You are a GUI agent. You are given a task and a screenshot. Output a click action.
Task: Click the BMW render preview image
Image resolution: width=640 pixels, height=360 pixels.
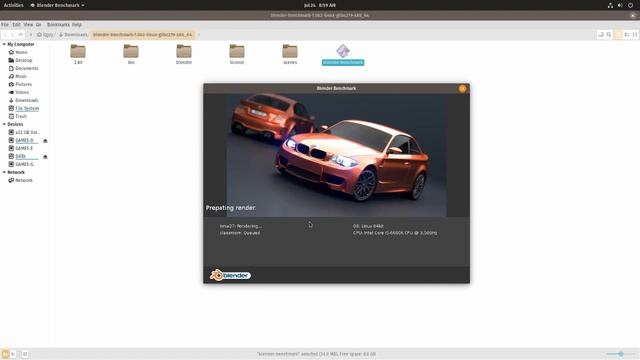tap(336, 155)
